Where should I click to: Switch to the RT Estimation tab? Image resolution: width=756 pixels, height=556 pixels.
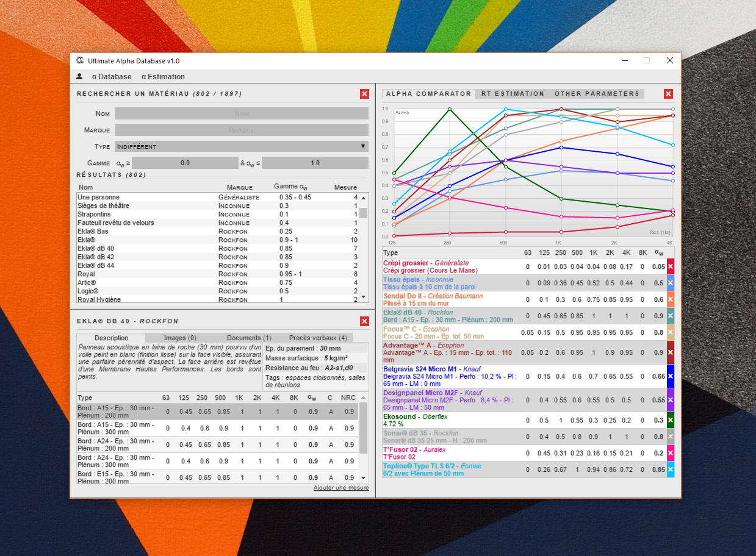513,94
